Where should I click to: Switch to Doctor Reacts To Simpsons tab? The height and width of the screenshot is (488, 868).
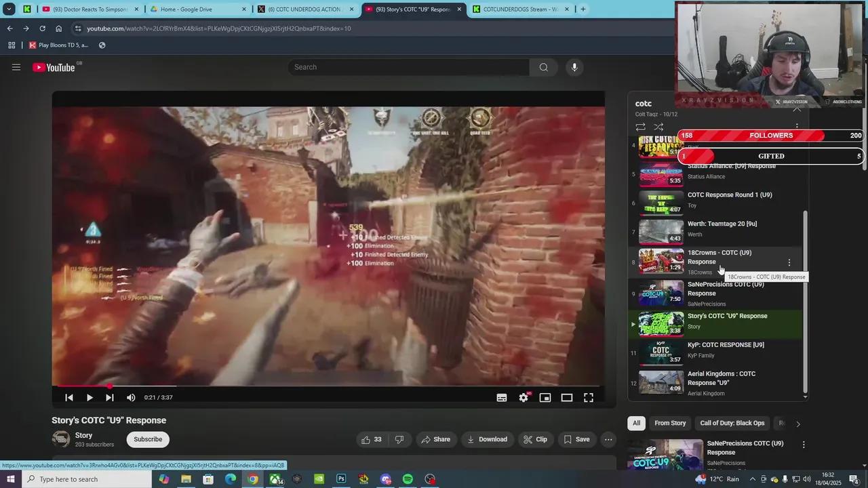[x=91, y=9]
